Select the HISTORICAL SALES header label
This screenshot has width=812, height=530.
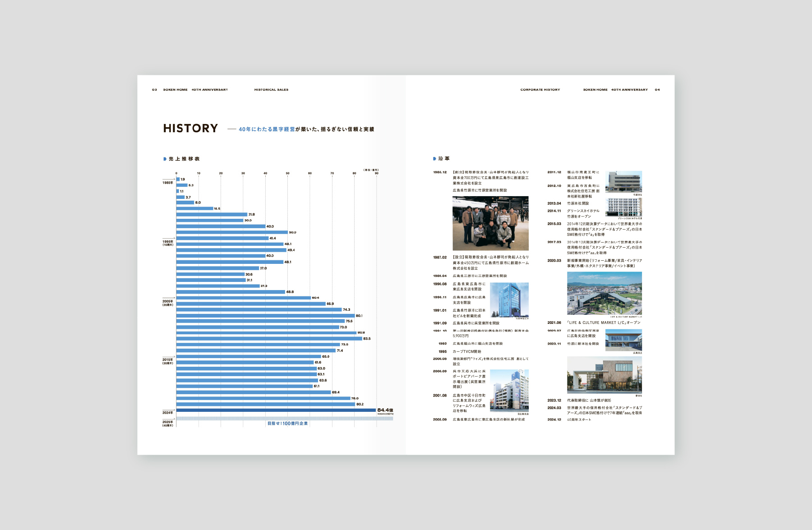point(271,90)
